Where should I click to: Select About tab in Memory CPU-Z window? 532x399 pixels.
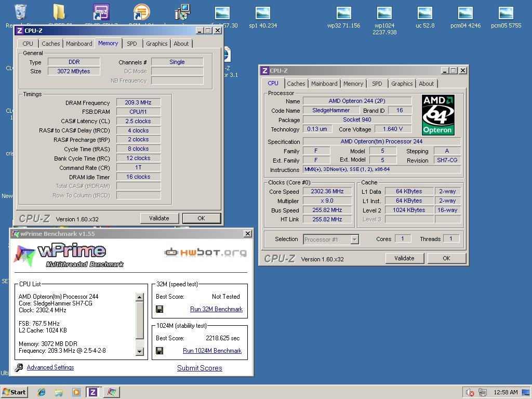(181, 44)
